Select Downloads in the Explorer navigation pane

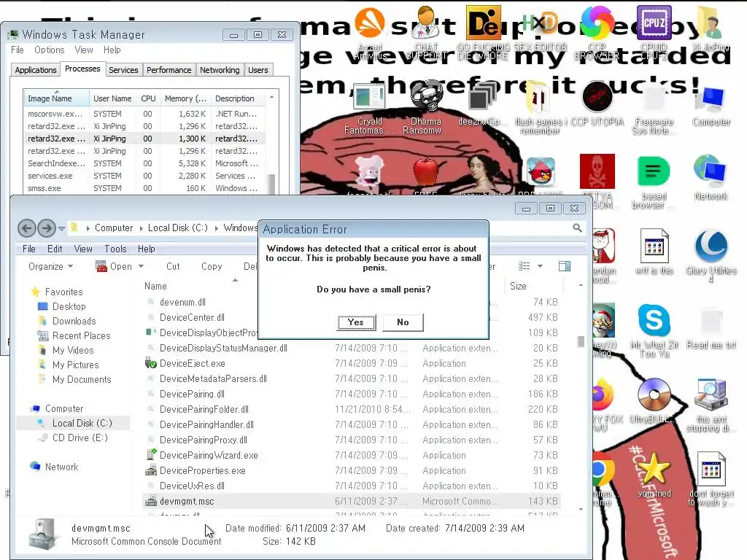pyautogui.click(x=74, y=322)
